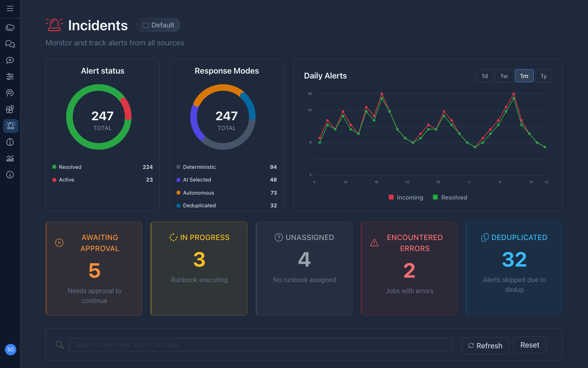Open the integrations puzzle sidebar icon
This screenshot has height=368, width=588.
10,109
